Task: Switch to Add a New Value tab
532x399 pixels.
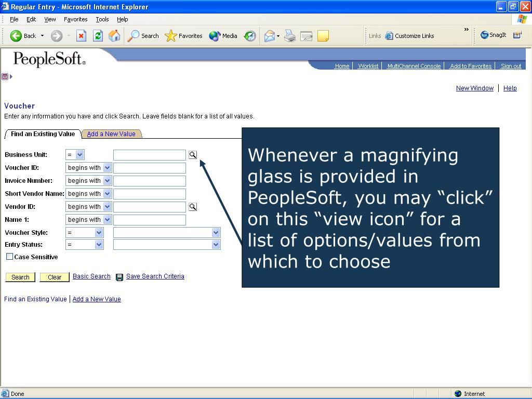Action: 111,134
